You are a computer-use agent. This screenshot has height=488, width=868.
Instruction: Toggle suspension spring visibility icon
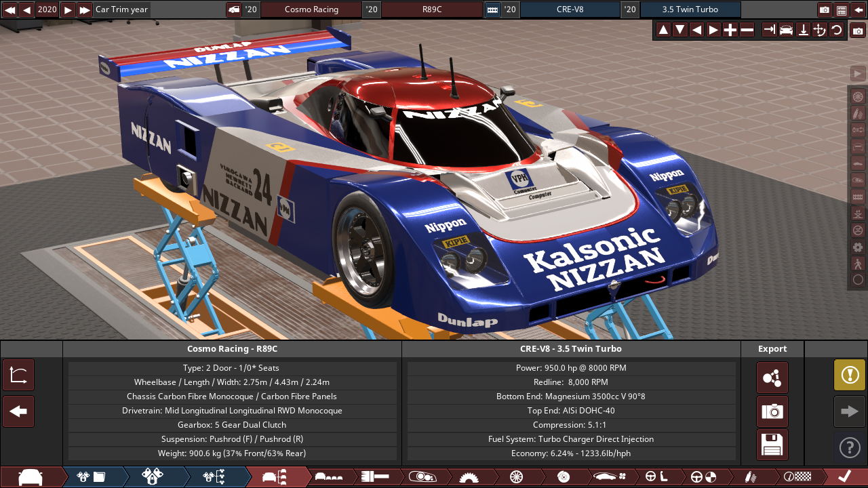tap(858, 113)
